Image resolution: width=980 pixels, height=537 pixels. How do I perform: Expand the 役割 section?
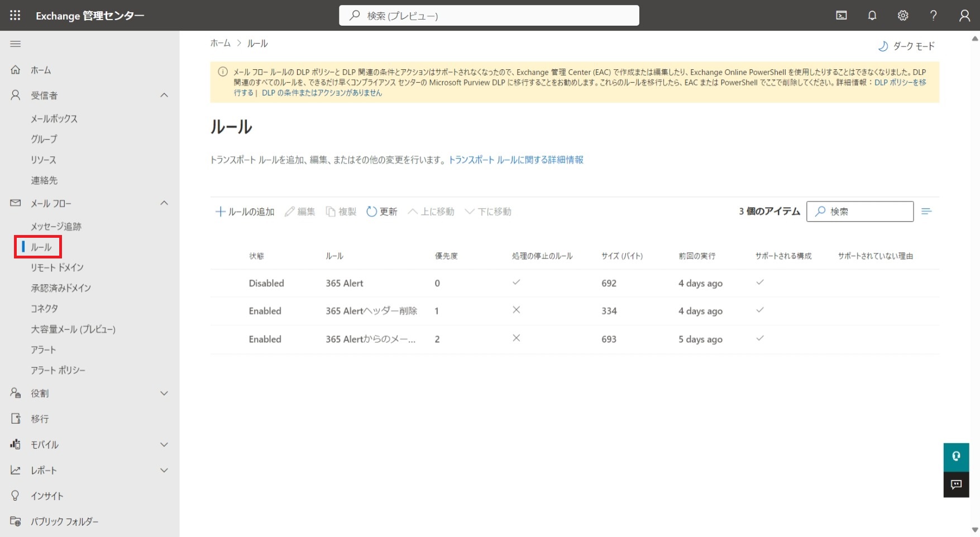pyautogui.click(x=164, y=394)
